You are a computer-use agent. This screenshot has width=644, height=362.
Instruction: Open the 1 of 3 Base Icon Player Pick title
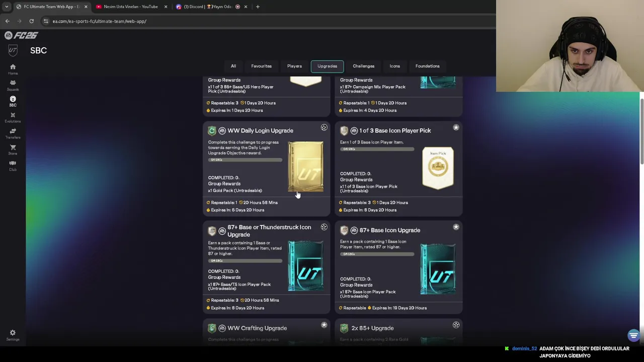(395, 131)
